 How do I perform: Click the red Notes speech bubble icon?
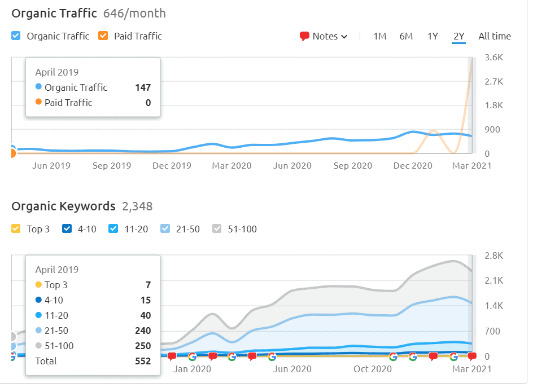pos(304,36)
